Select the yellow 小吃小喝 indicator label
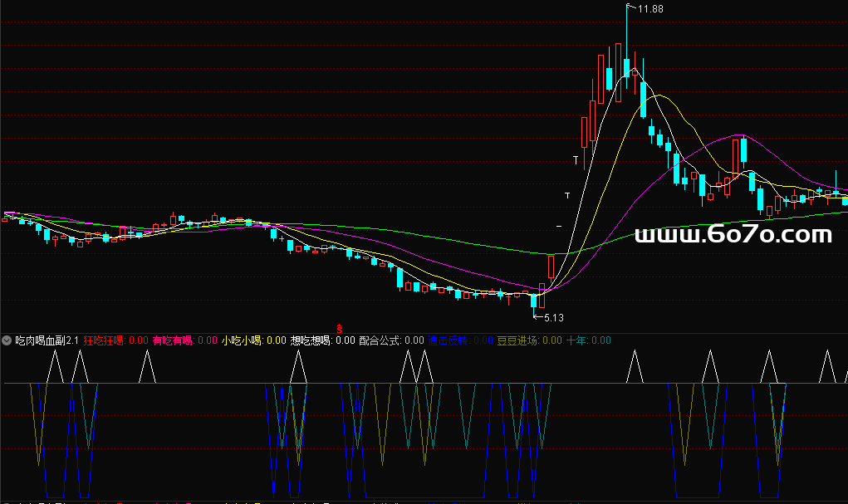848x504 pixels. [x=242, y=340]
